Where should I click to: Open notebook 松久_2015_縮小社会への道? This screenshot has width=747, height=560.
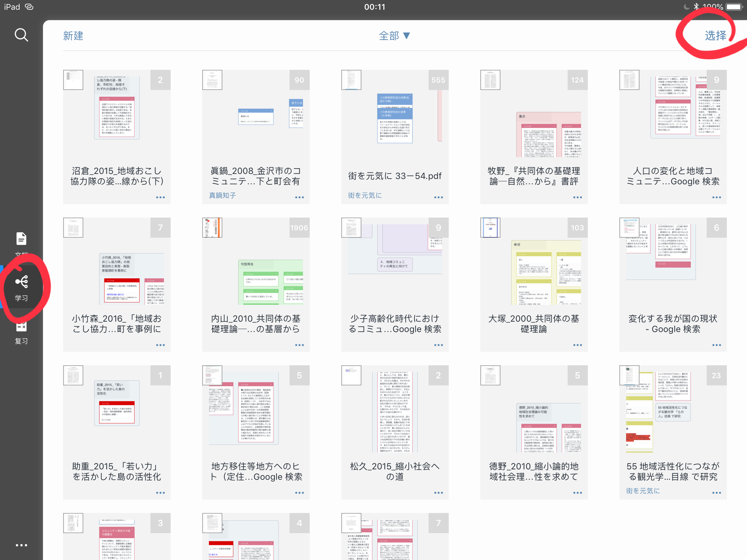tap(395, 432)
